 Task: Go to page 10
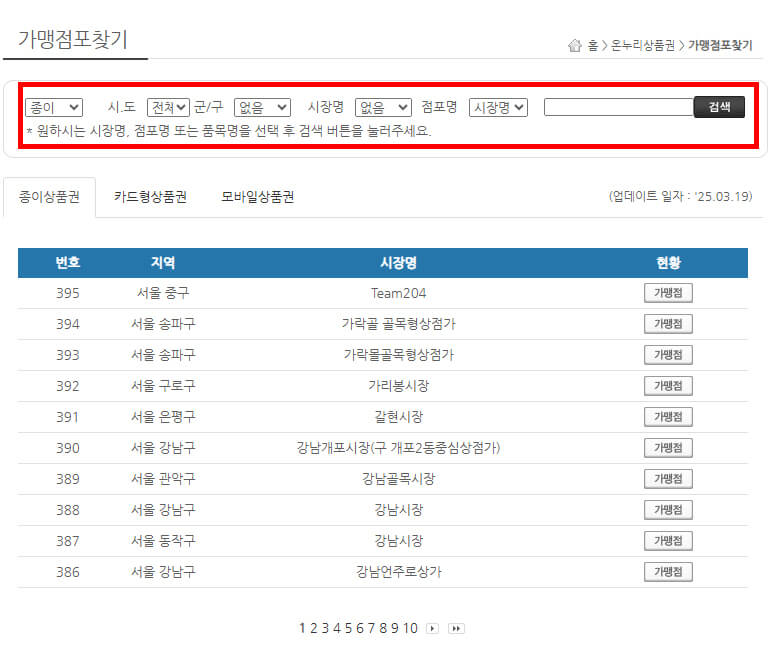(x=410, y=628)
